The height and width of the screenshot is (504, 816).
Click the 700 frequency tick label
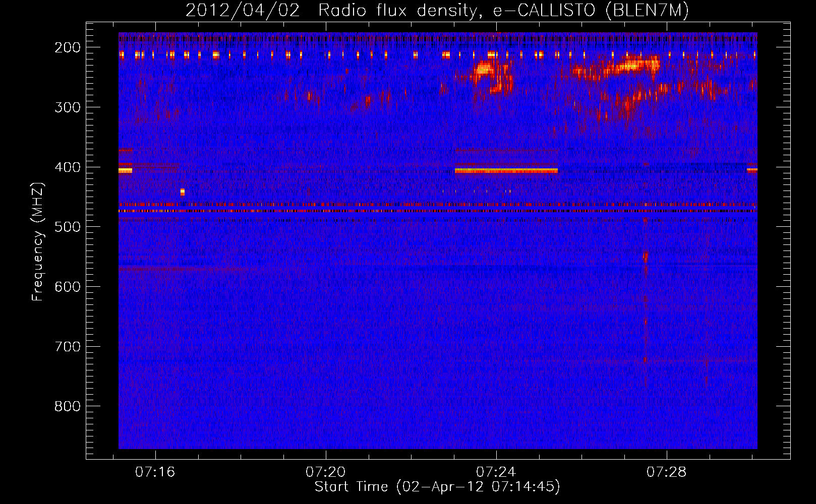(x=68, y=347)
